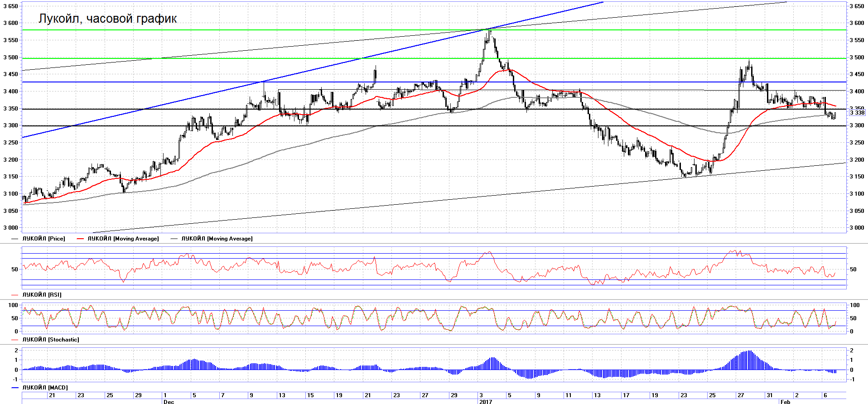Click the '3 500' label on right price axis
Image resolution: width=868 pixels, height=404 pixels.
857,58
